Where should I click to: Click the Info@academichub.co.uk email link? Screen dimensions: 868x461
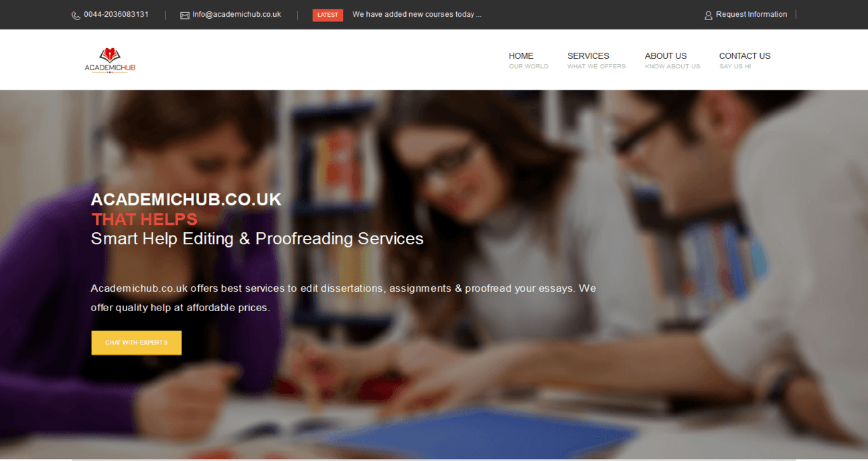[x=236, y=14]
